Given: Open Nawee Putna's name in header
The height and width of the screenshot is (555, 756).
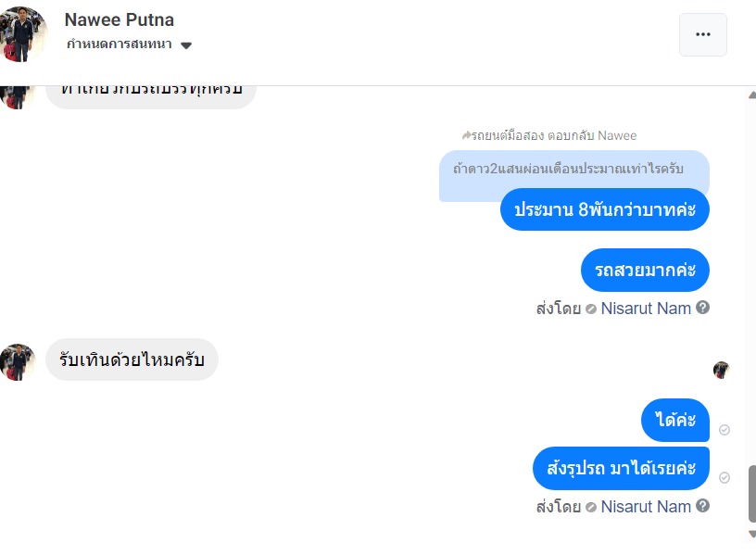Looking at the screenshot, I should tap(119, 19).
